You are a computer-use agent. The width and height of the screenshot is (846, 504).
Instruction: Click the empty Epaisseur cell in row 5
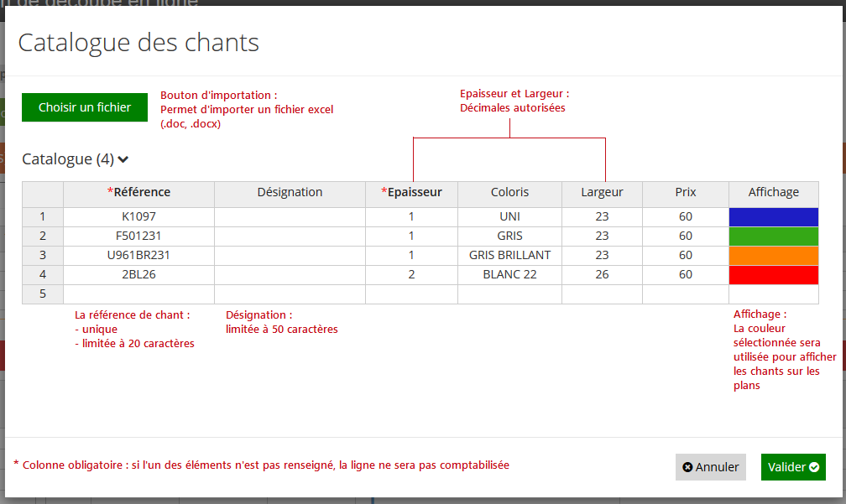point(411,294)
